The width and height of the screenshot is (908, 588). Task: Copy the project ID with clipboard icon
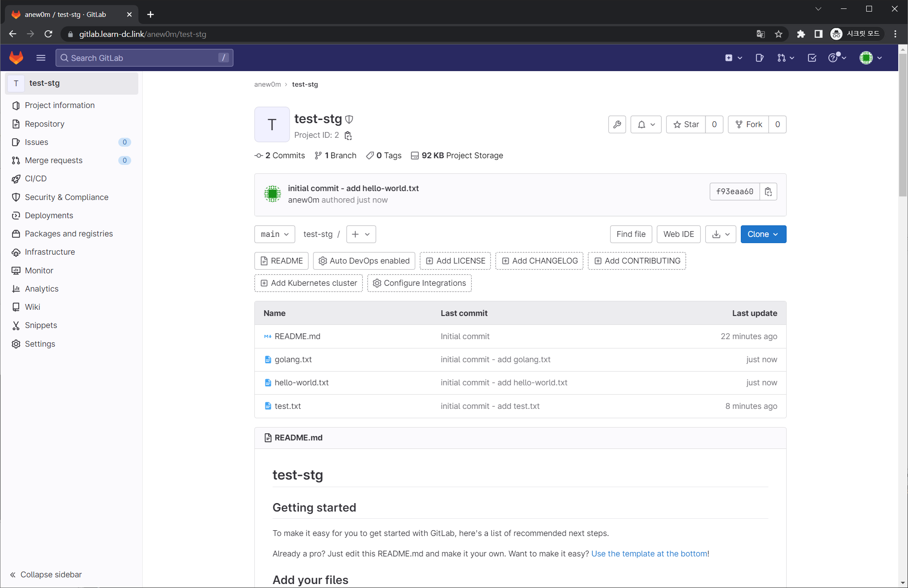pos(348,136)
